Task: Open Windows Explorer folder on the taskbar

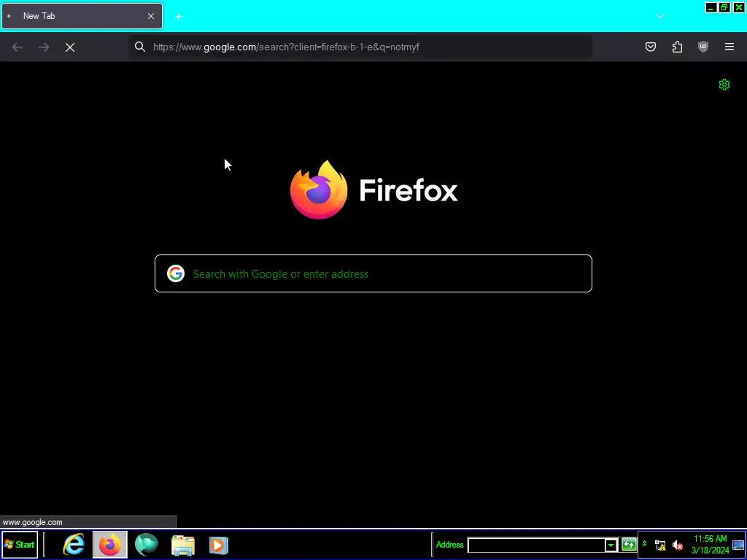Action: 183,545
